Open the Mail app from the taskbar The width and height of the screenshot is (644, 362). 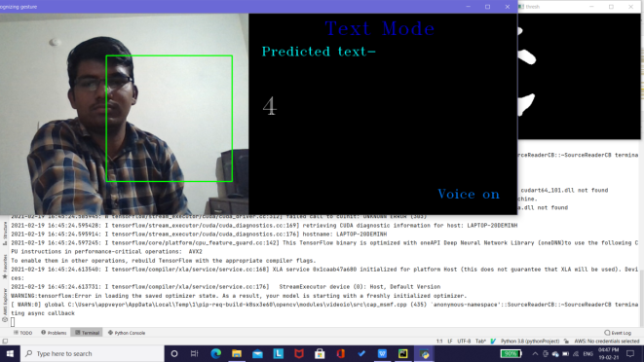257,353
